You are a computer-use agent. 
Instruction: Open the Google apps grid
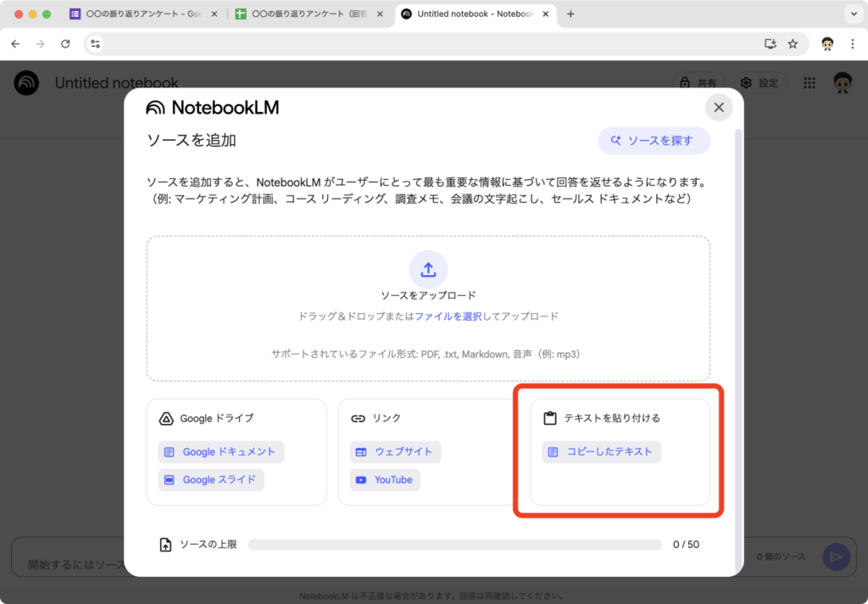point(810,83)
